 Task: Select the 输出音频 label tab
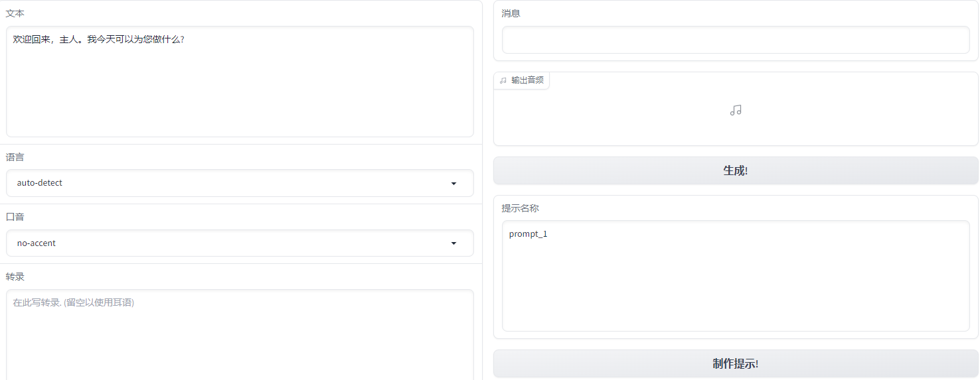tap(527, 80)
